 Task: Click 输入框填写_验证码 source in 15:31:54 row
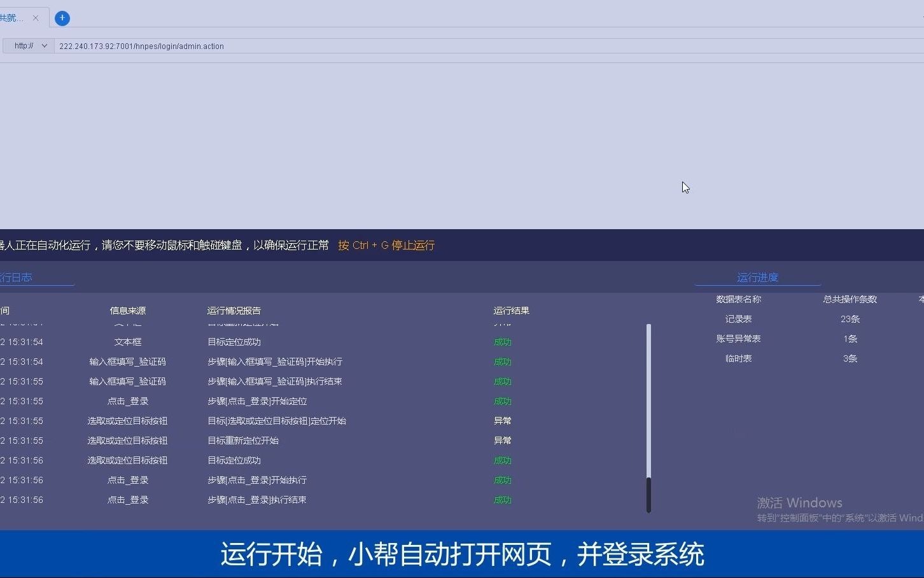point(128,362)
